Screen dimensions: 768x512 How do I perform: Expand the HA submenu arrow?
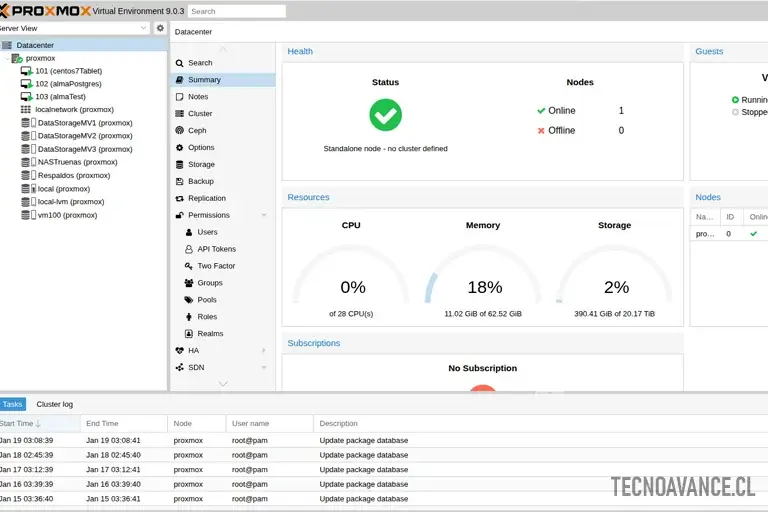tap(264, 350)
